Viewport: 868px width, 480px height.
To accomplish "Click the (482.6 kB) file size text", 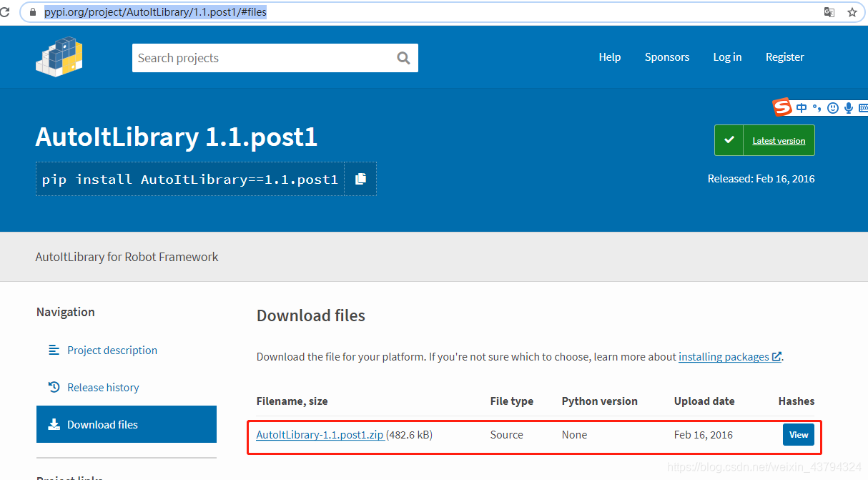I will (410, 434).
